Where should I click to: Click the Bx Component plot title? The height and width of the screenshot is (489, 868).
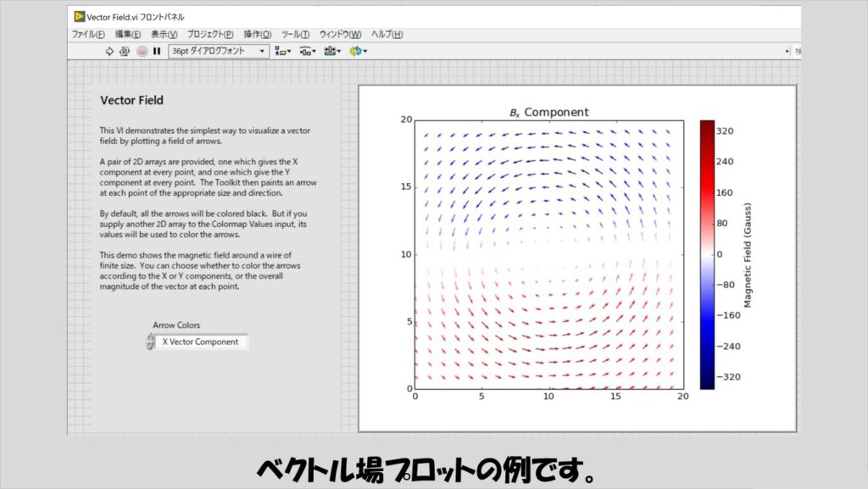click(548, 112)
